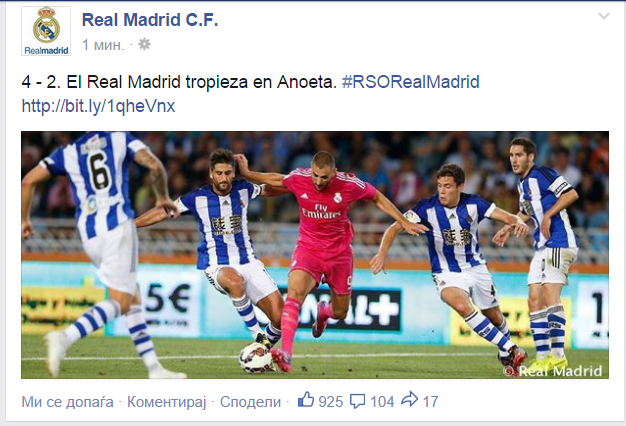
Task: Open the match photo of the post
Action: 315,255
